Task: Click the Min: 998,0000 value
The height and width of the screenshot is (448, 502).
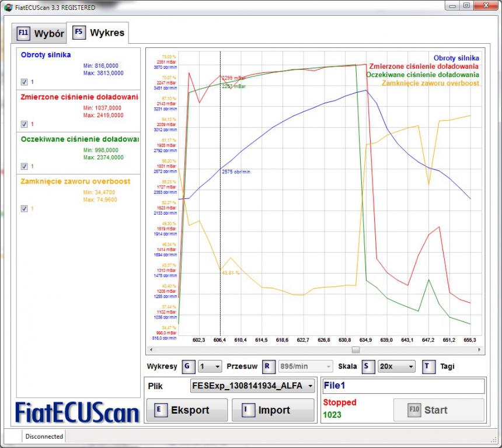Action: (x=100, y=150)
